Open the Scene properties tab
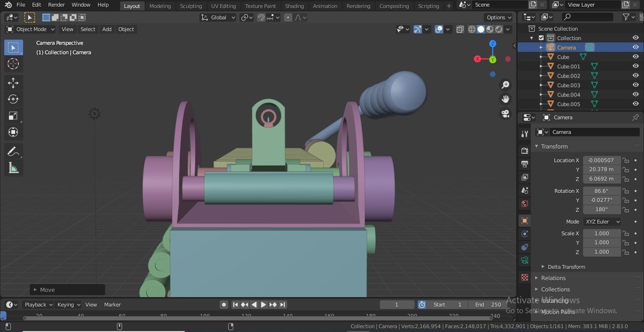 click(x=525, y=191)
